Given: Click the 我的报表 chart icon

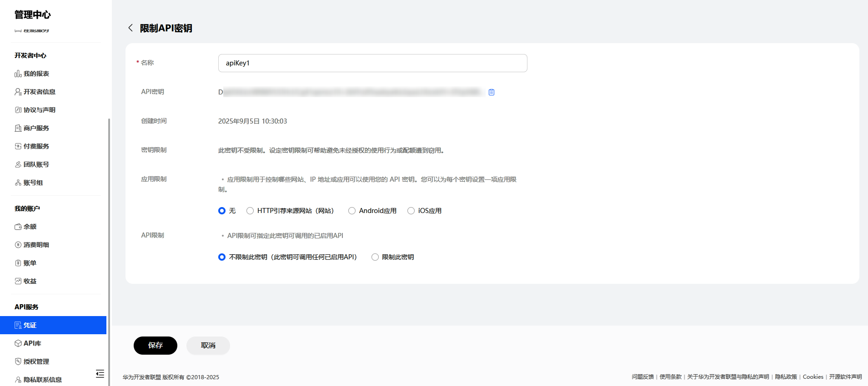Looking at the screenshot, I should 18,74.
